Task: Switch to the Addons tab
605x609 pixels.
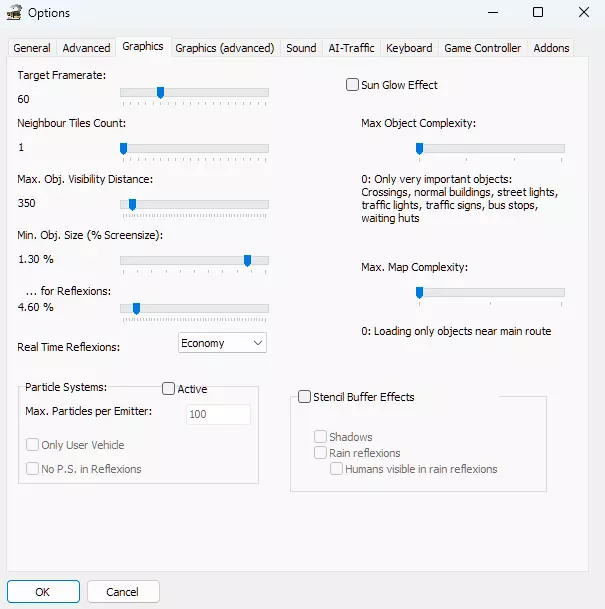Action: (x=551, y=48)
